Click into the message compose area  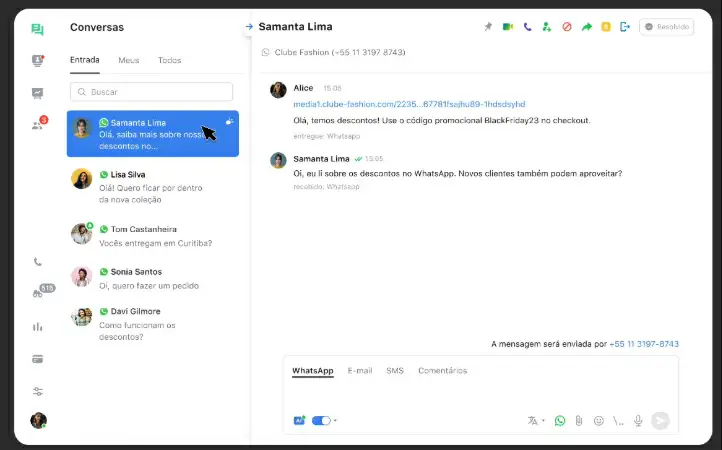pyautogui.click(x=481, y=395)
